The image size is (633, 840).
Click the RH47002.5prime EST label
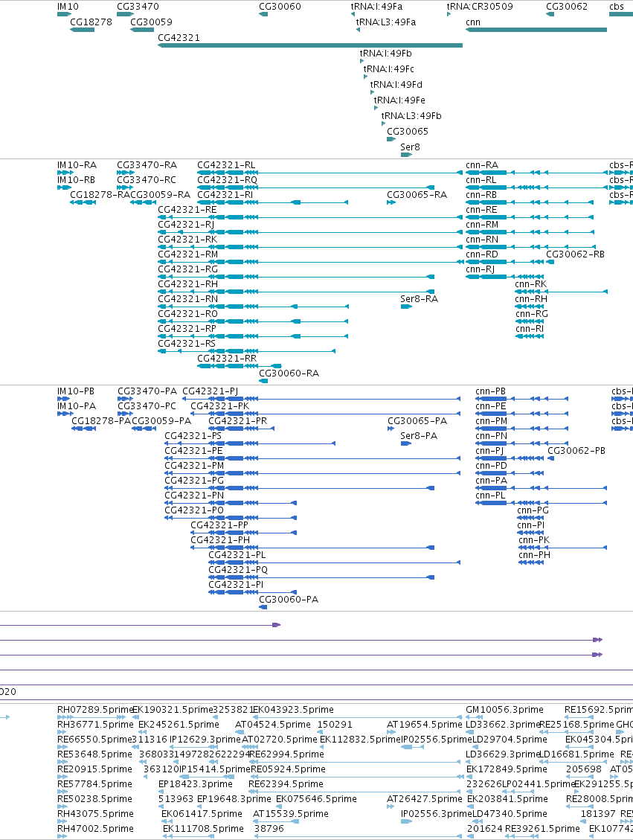coord(95,828)
